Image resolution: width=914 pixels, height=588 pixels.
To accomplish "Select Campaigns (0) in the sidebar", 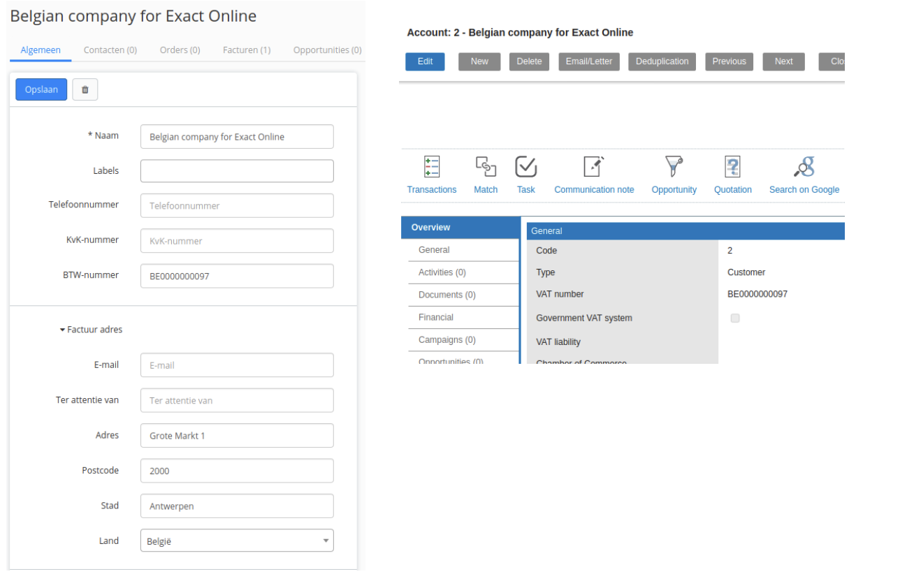I will point(463,339).
